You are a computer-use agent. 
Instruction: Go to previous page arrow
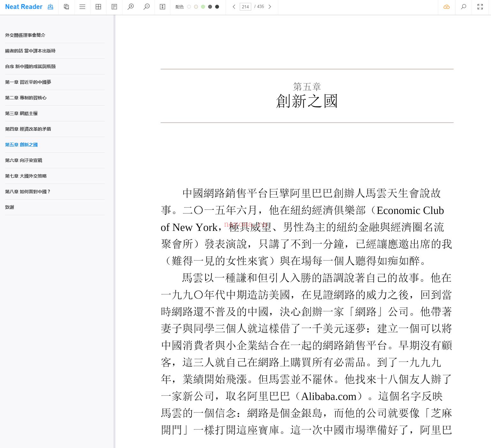pyautogui.click(x=234, y=7)
